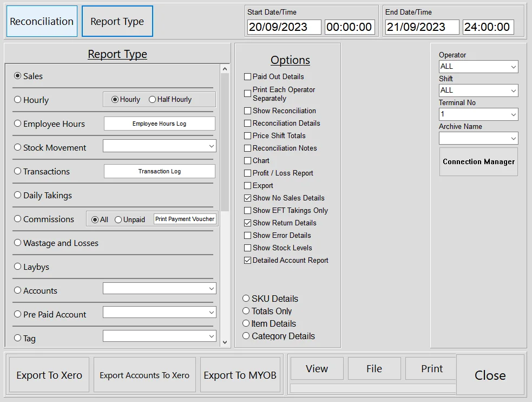The image size is (532, 402).
Task: Click the report list scroll up arrow
Action: (225, 69)
